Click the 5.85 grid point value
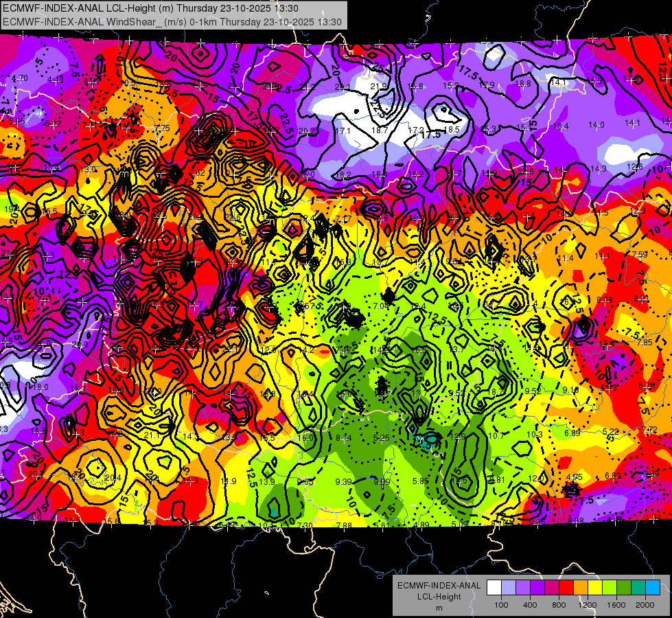This screenshot has width=672, height=618. point(420,481)
